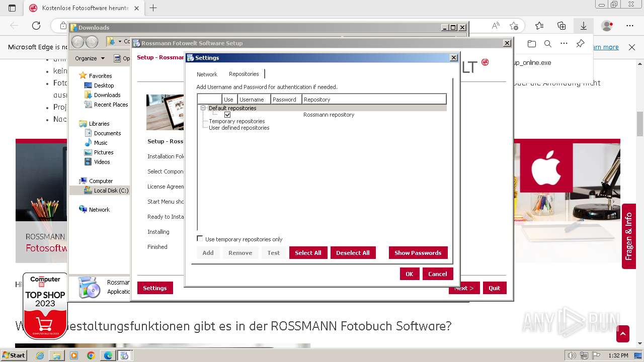
Task: Open the Downloads folder in the sidebar
Action: [107, 95]
